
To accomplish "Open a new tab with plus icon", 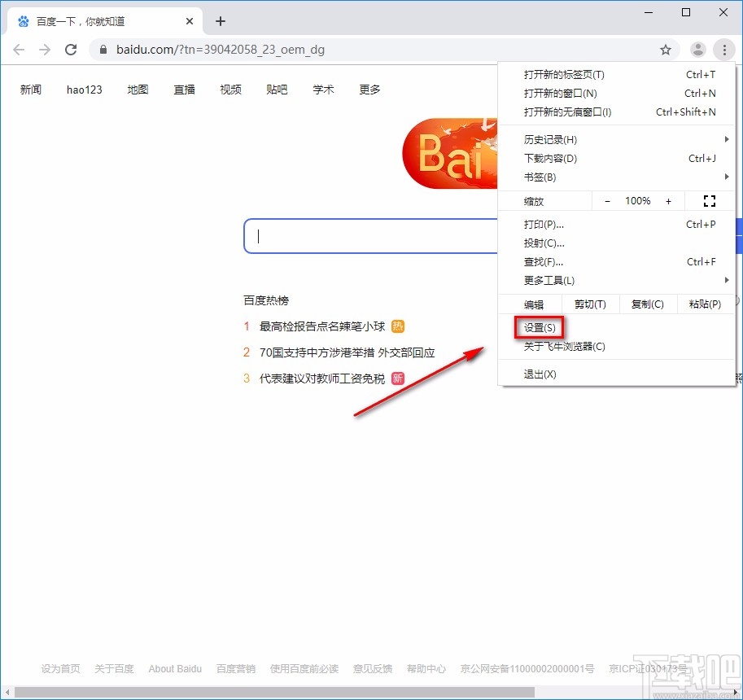I will (x=220, y=21).
